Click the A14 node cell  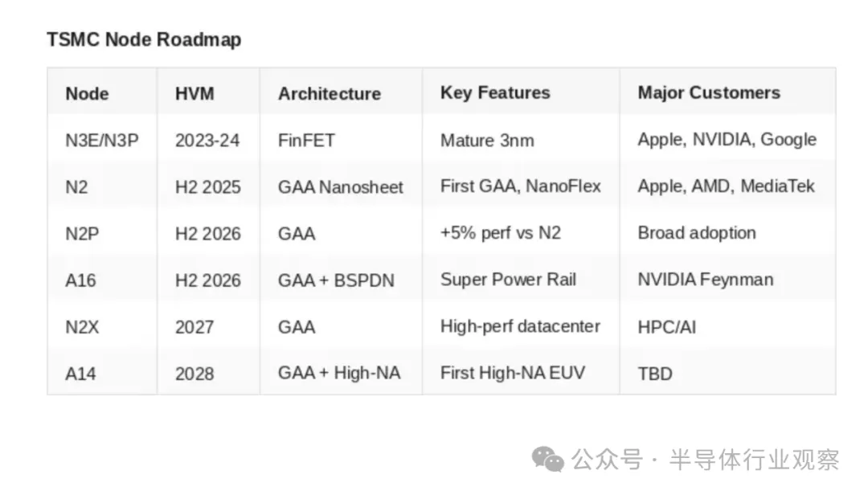click(82, 374)
